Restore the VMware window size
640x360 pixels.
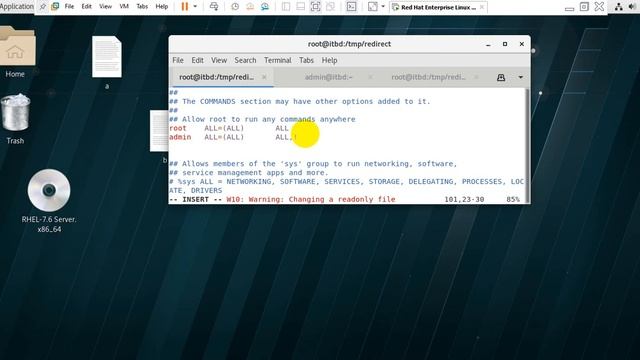point(584,7)
